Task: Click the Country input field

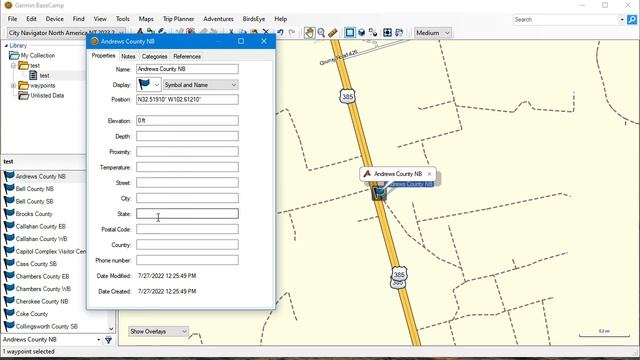Action: coord(187,244)
